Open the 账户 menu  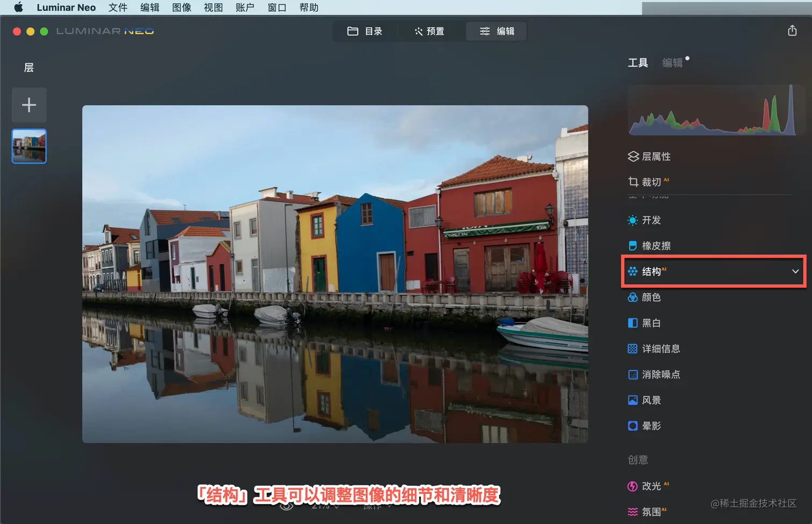click(x=245, y=8)
